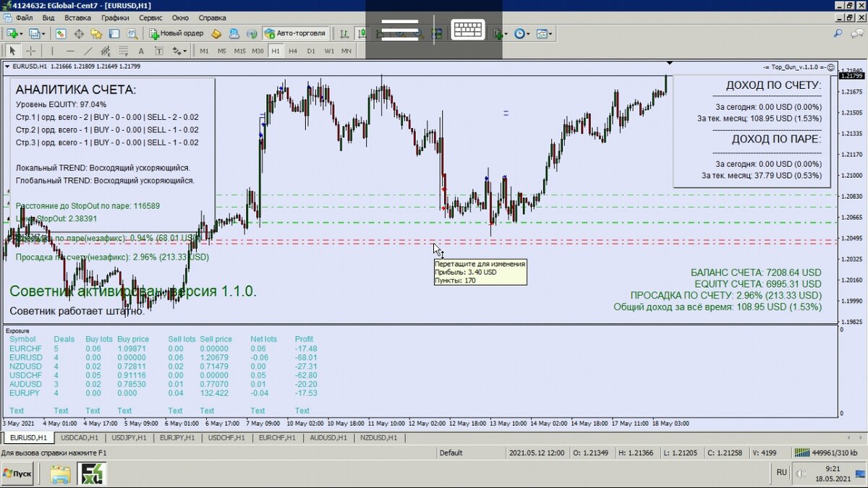Viewport: 868px width, 488px height.
Task: Show the Market Watch panel icon
Action: [61, 33]
